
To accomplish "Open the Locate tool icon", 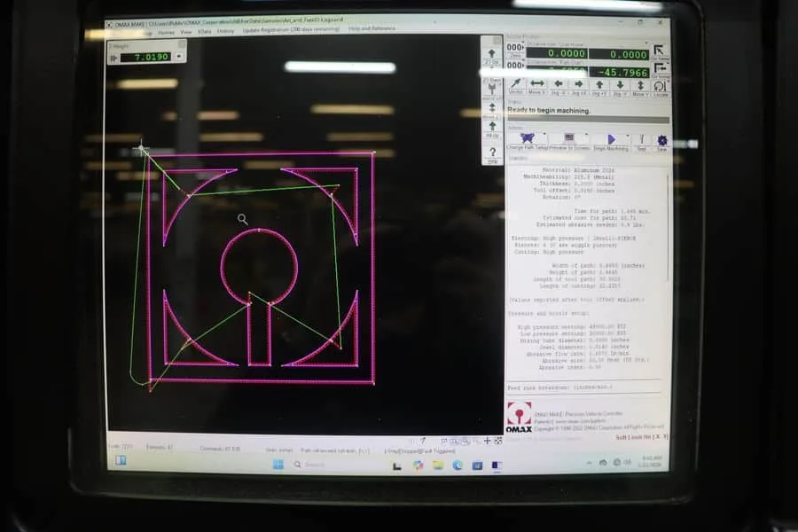I will 660,86.
